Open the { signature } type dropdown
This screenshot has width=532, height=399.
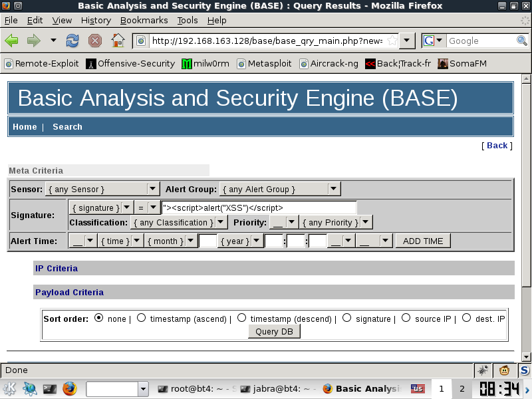[101, 207]
